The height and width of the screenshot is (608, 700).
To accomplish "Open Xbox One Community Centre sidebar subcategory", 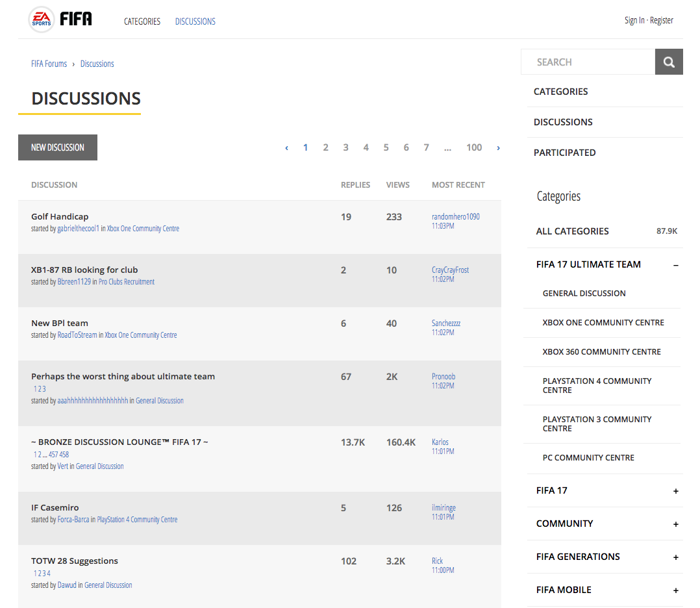I will pos(603,323).
